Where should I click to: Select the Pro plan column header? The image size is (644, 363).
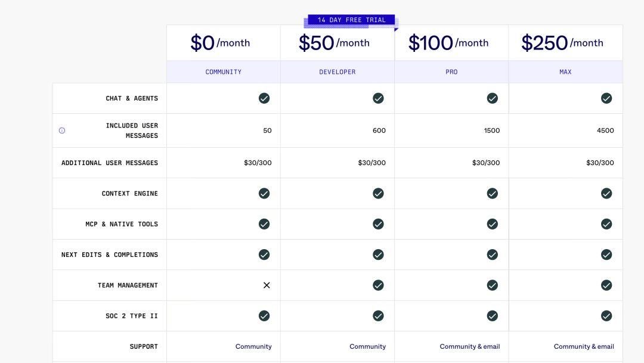coord(451,72)
